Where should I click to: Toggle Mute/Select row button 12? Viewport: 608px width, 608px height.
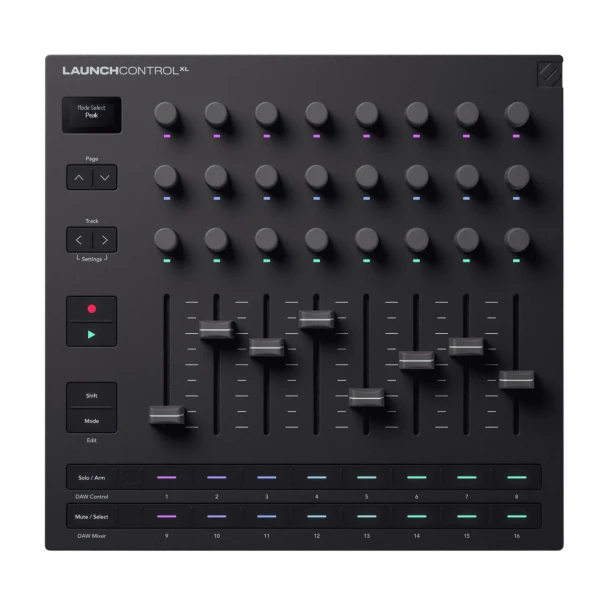(x=317, y=516)
